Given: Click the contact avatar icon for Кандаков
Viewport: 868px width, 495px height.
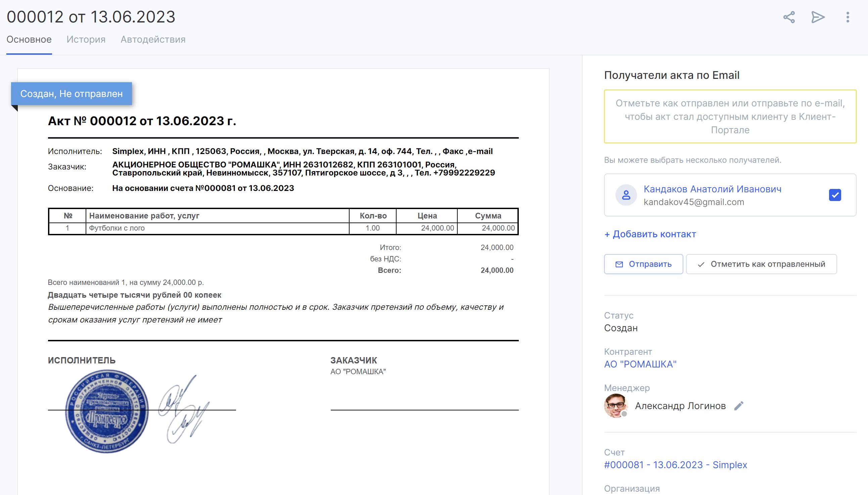Looking at the screenshot, I should (626, 195).
